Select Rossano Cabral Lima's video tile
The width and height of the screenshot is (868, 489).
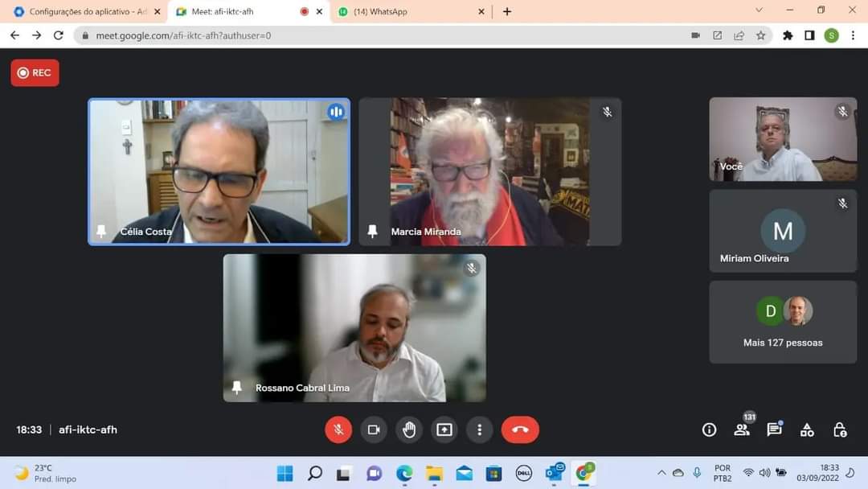point(354,328)
